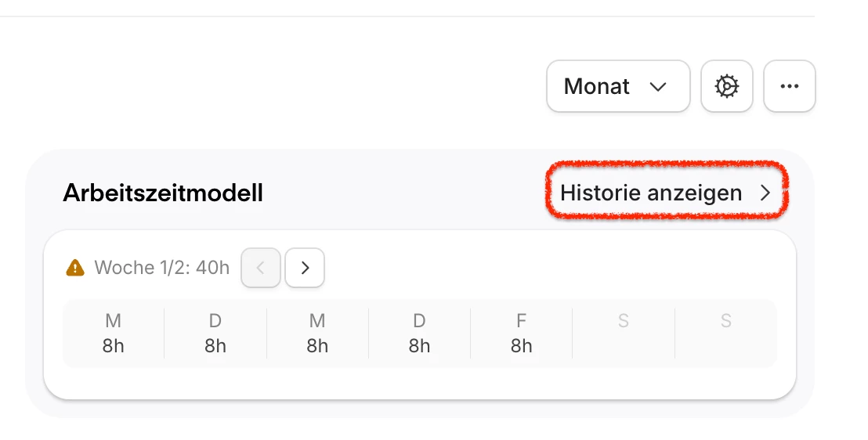The image size is (868, 440).
Task: Click the disabled previous week arrow
Action: coord(260,268)
